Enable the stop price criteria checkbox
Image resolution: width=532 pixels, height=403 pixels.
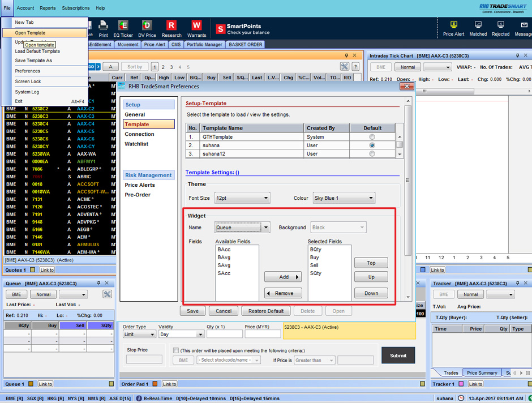(x=176, y=350)
